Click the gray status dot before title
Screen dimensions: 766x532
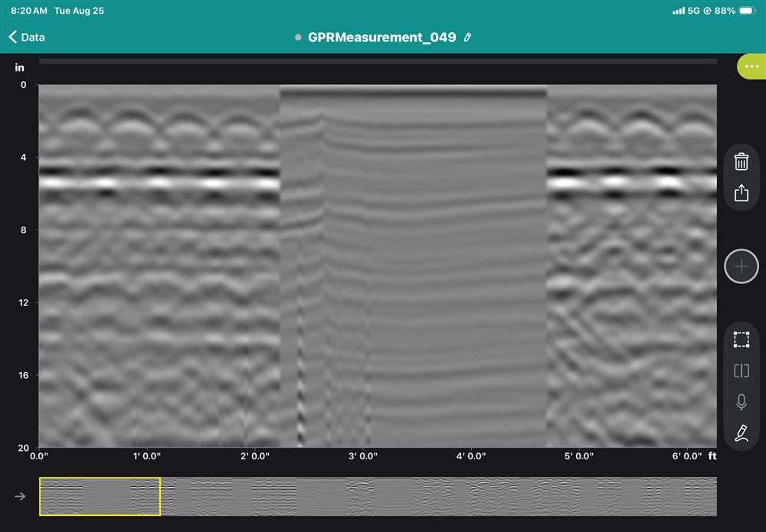298,38
